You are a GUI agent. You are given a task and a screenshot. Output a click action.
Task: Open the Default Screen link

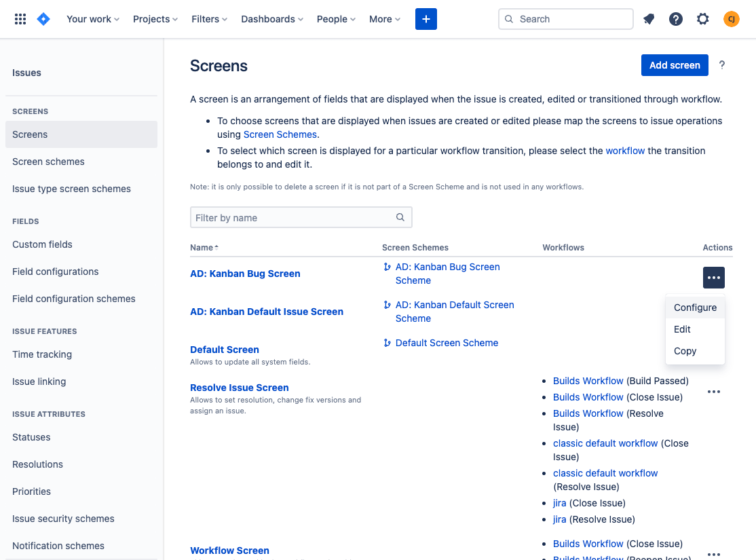[224, 350]
